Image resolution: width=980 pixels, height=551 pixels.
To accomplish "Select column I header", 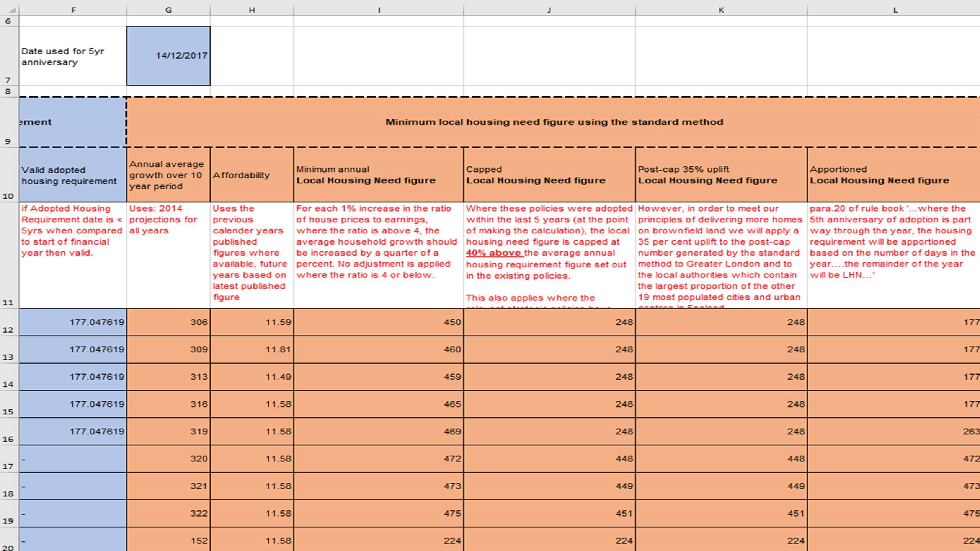I will [x=379, y=10].
